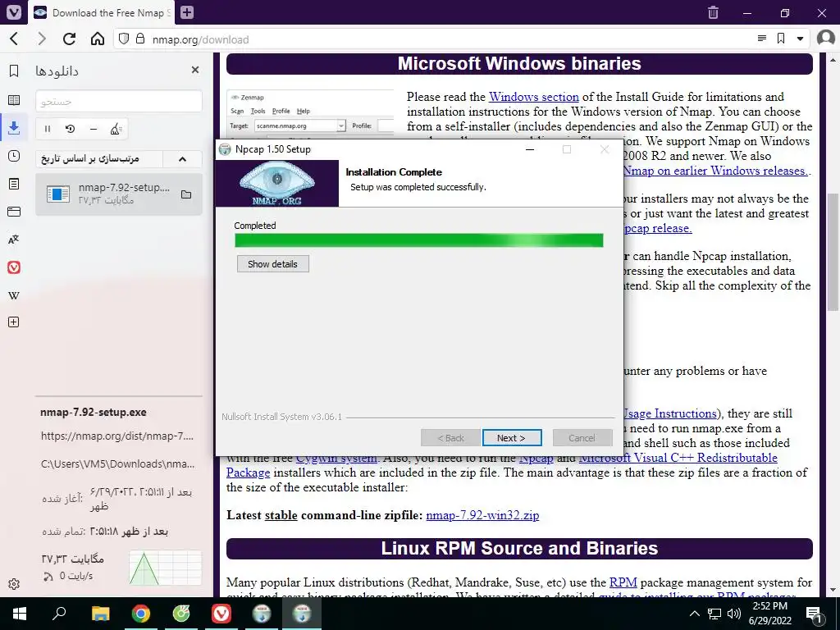
Task: Open Notes panel in sidebar
Action: coord(14,184)
